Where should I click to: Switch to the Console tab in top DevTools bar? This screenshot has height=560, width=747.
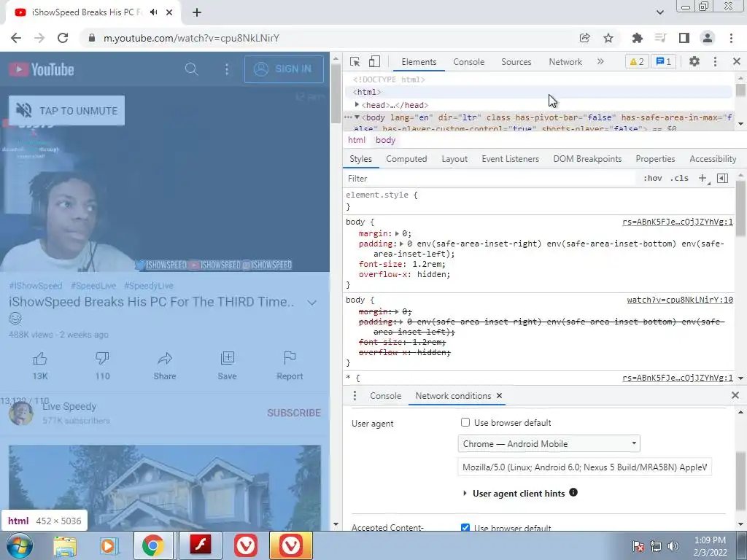[469, 62]
